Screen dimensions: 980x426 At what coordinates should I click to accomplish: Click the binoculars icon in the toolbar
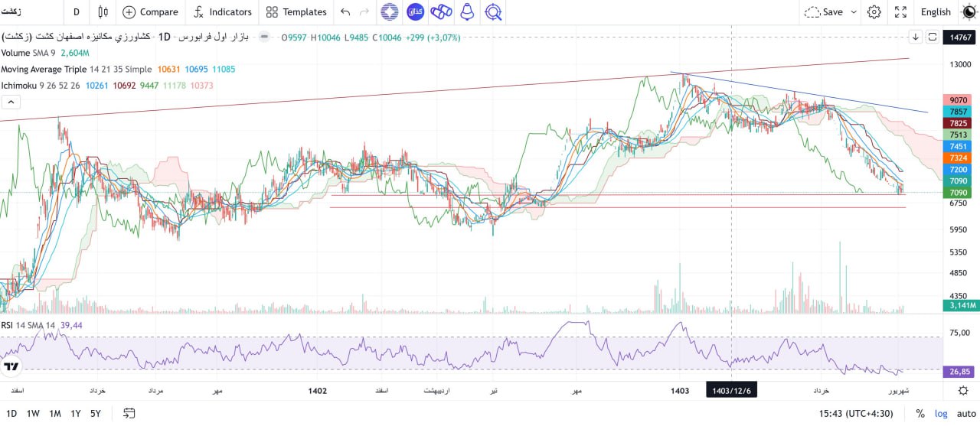(441, 11)
